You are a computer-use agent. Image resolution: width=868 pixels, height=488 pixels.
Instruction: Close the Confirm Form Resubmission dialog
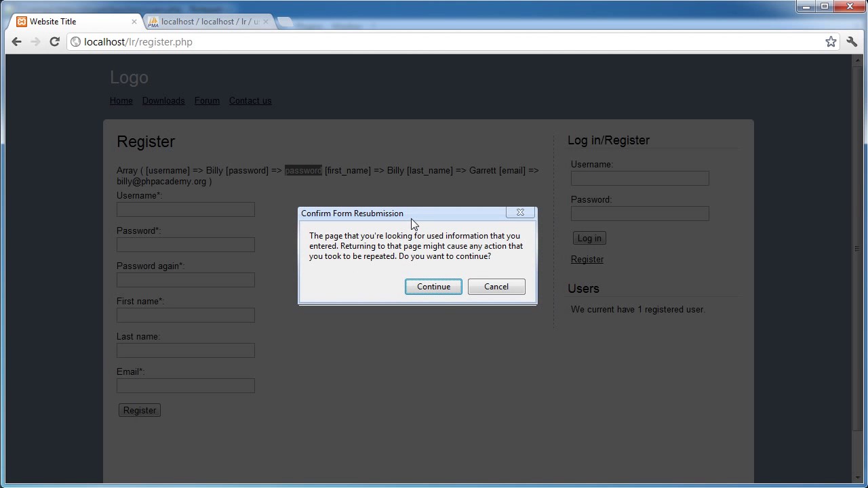coord(520,213)
